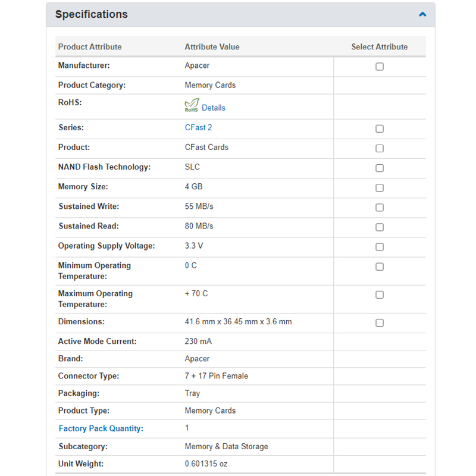Open the RoHS Details link
The height and width of the screenshot is (476, 476).
213,108
